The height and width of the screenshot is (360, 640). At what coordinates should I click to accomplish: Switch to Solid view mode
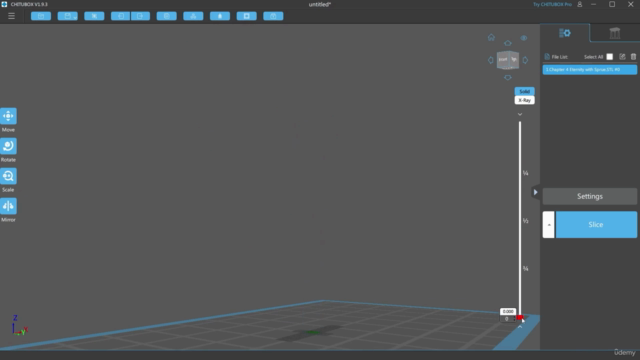(524, 91)
